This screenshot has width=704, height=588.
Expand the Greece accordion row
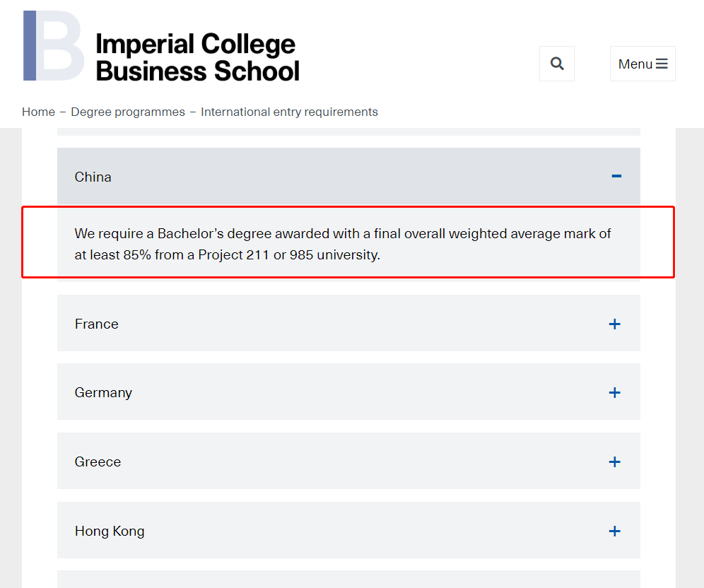[348, 461]
